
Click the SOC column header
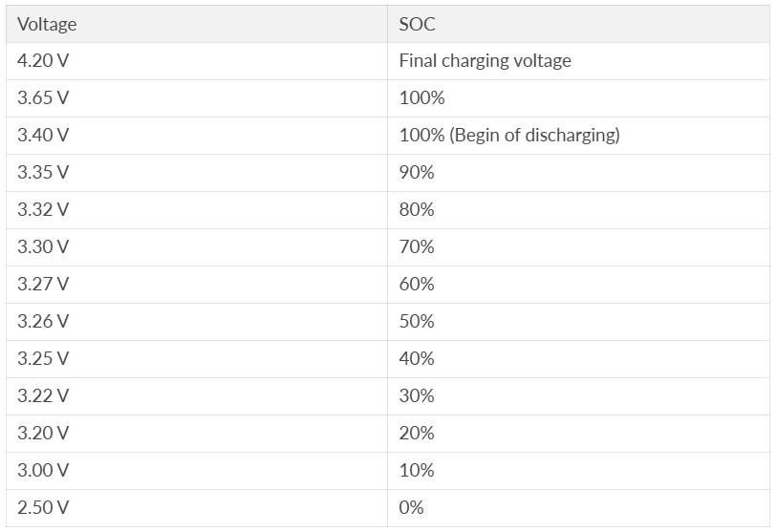pos(417,25)
